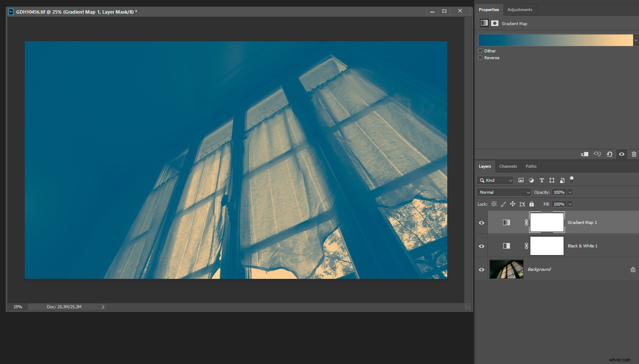The width and height of the screenshot is (639, 364).
Task: Clip the Gradient Map to the layer below
Action: pos(584,154)
